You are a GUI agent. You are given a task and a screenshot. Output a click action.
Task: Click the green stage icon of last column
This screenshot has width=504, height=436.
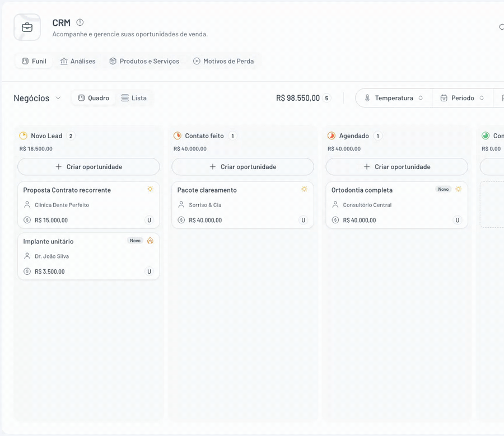tap(486, 135)
